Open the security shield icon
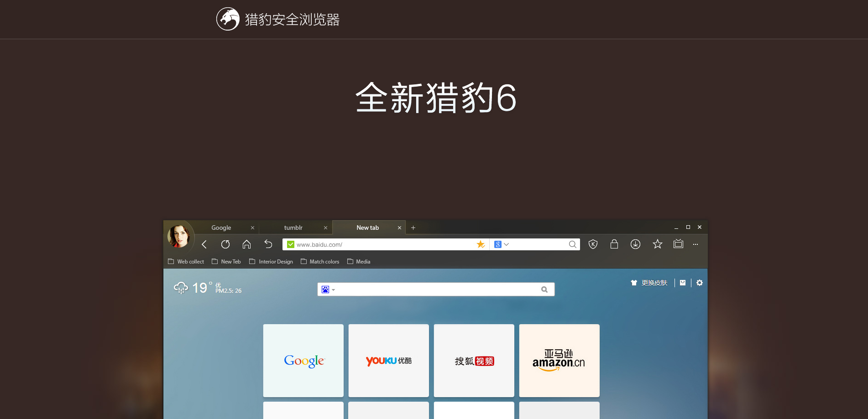This screenshot has height=419, width=868. tap(593, 244)
